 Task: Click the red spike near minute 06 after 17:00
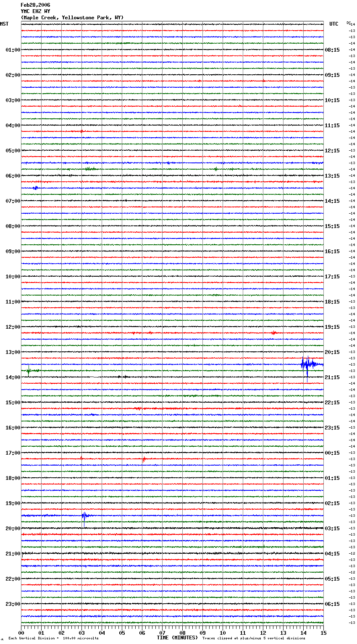(144, 459)
